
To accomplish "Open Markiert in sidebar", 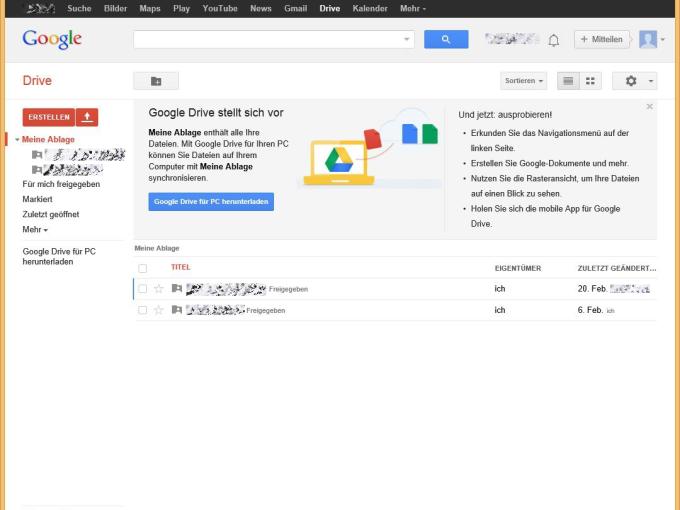I will click(37, 199).
